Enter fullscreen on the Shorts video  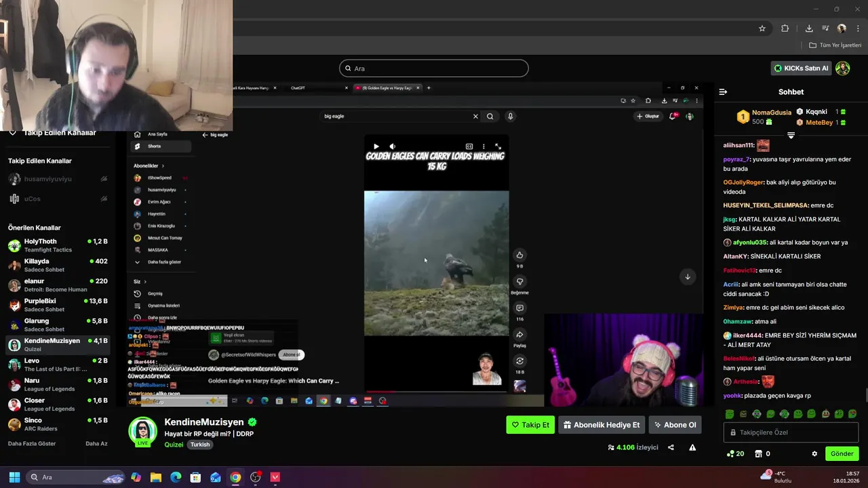(498, 146)
